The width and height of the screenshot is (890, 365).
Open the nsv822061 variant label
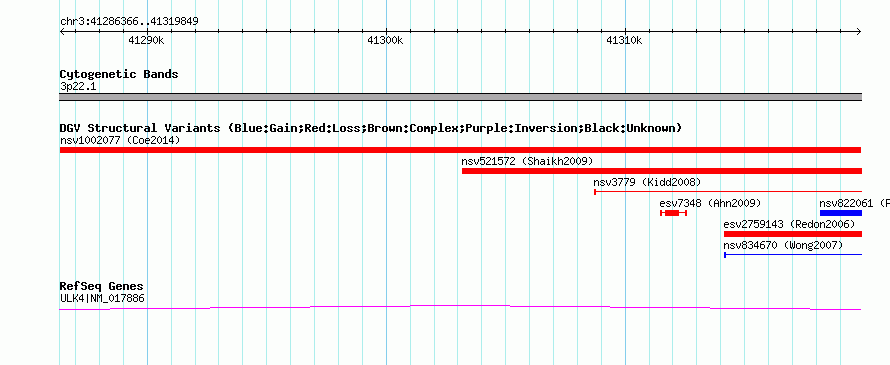(x=854, y=203)
